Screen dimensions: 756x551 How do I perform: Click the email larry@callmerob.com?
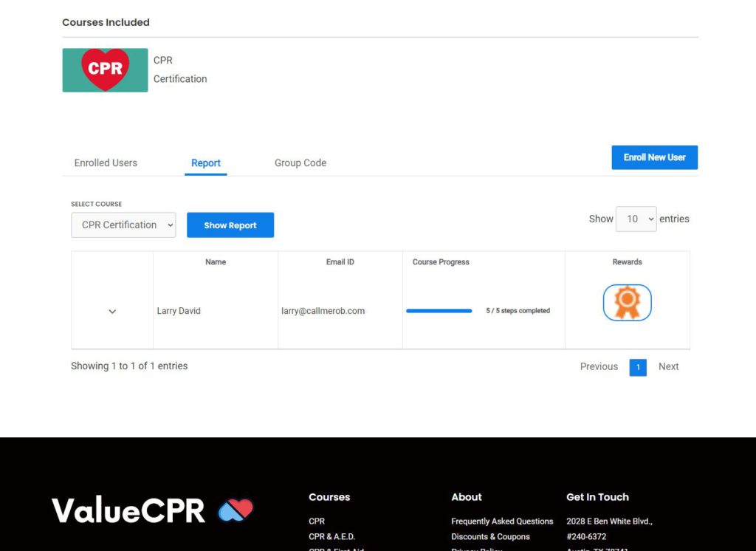(x=323, y=311)
